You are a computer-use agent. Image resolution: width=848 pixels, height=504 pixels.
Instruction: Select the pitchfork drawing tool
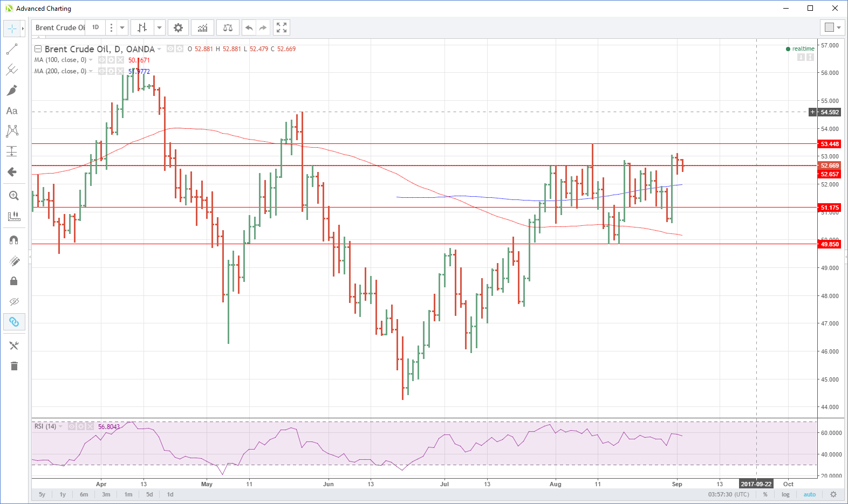tap(12, 70)
